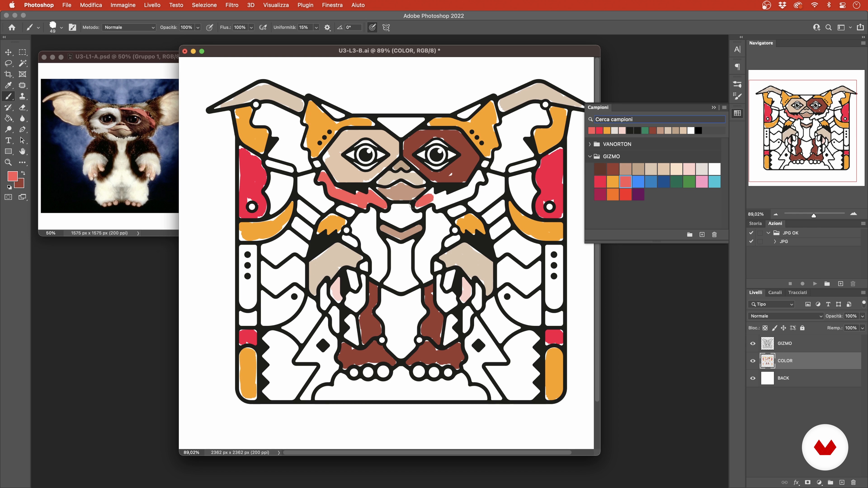Toggle symmetry paint butterfly icon
This screenshot has height=488, width=868.
[x=386, y=27]
